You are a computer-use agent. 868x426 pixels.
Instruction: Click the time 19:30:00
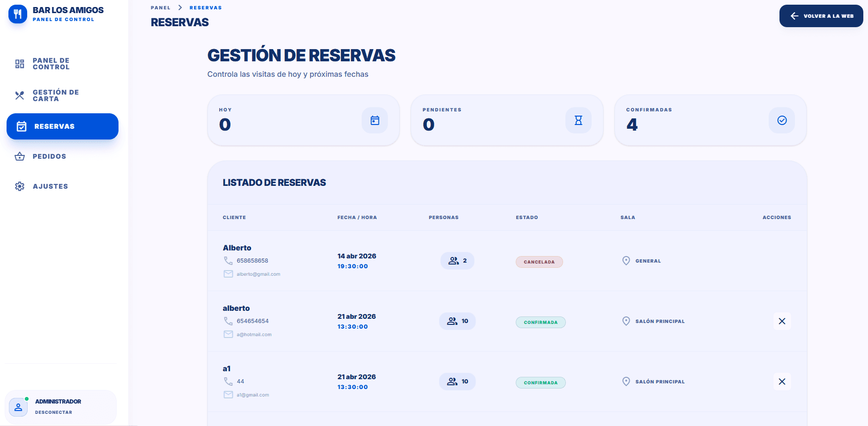(353, 266)
